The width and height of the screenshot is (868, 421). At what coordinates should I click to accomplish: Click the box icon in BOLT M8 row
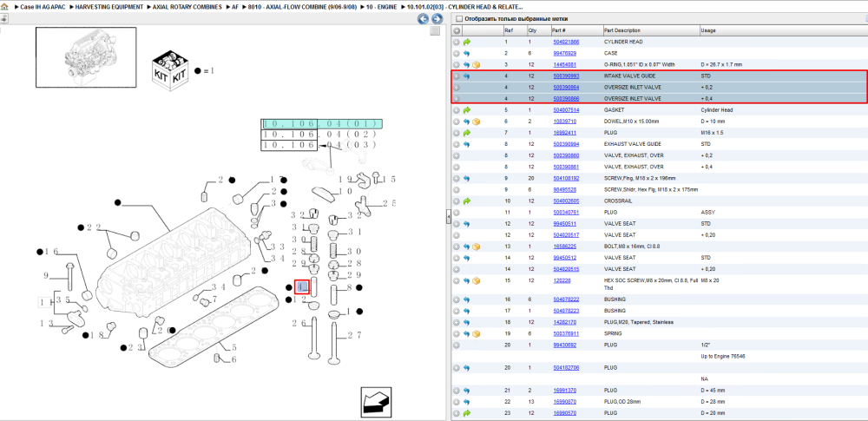click(x=476, y=247)
